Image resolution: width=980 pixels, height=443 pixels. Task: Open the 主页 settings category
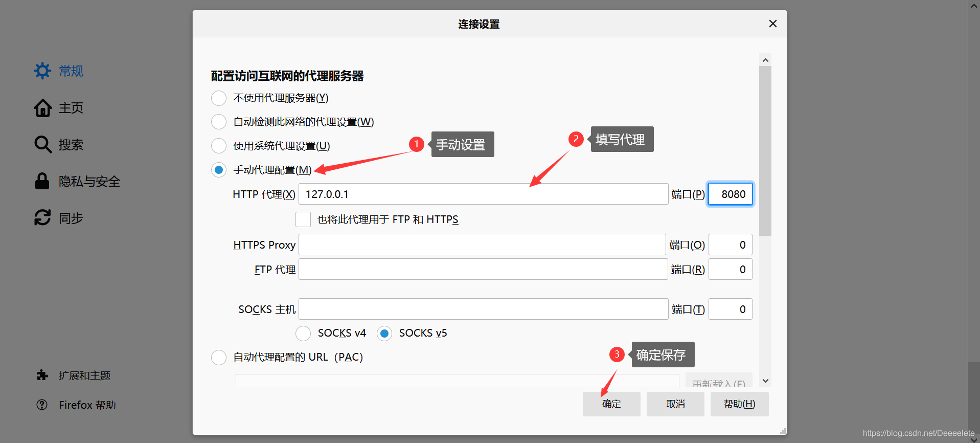(x=71, y=108)
